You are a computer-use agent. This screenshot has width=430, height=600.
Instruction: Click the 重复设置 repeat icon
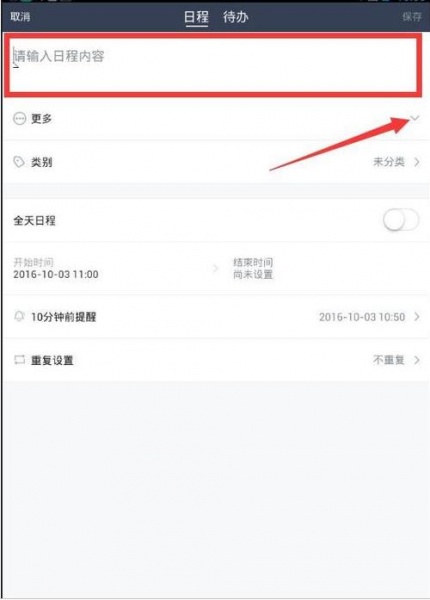tap(19, 360)
